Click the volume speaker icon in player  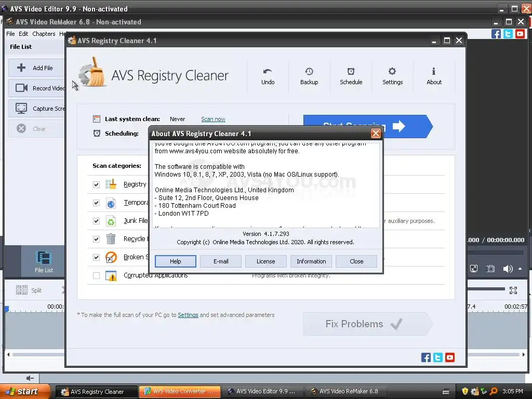point(508,269)
